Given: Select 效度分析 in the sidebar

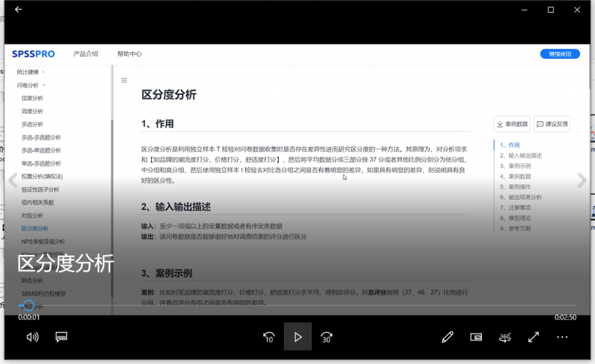Looking at the screenshot, I should click(32, 111).
